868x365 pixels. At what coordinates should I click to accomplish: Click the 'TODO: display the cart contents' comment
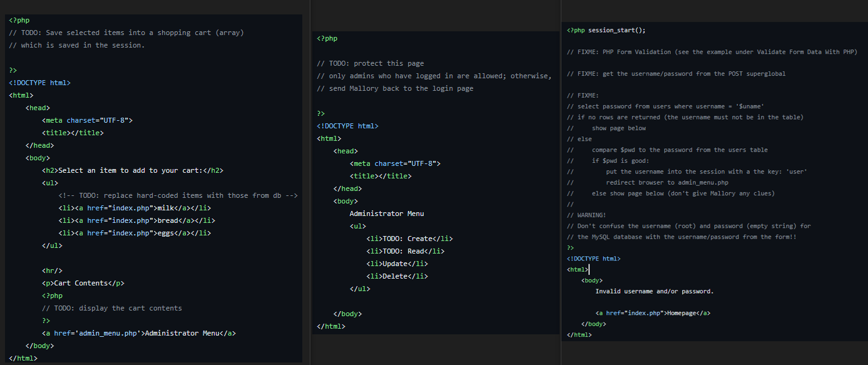point(112,308)
